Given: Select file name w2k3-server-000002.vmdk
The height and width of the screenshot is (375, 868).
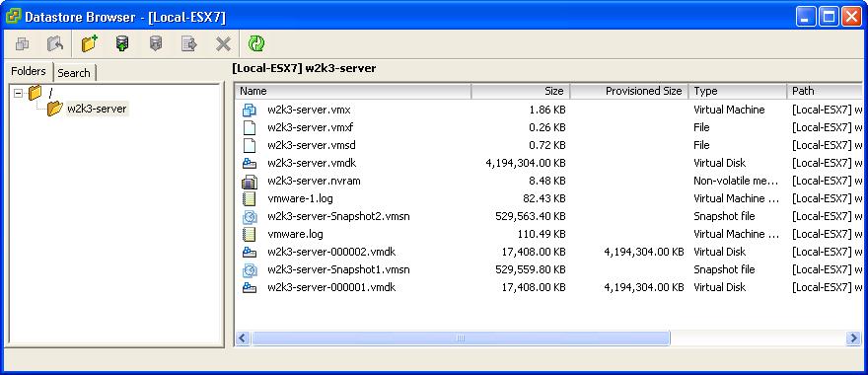Looking at the screenshot, I should [x=331, y=252].
